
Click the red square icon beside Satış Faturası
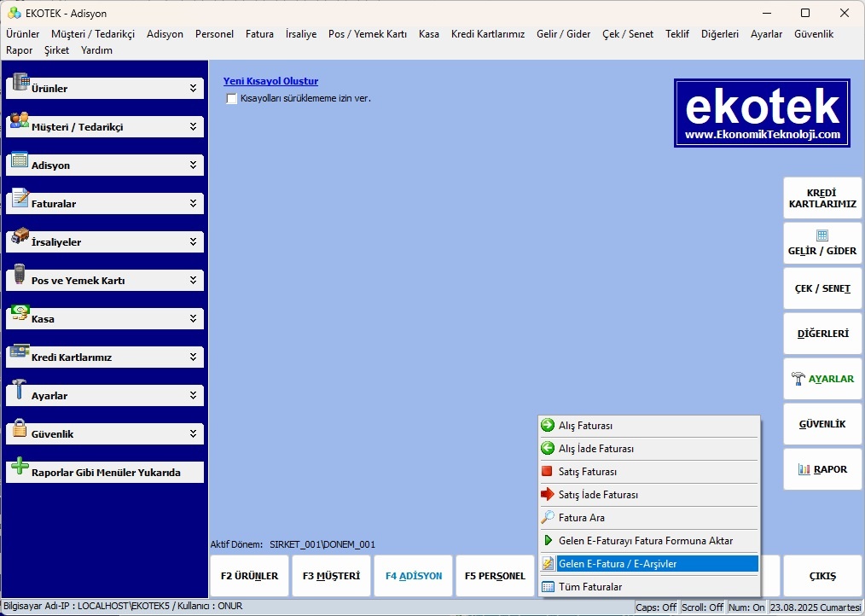click(548, 471)
